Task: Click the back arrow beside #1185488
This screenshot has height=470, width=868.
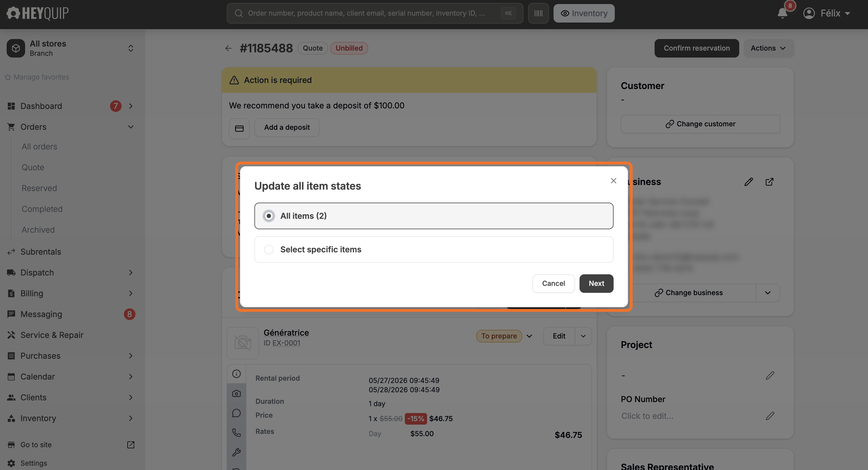Action: 228,48
